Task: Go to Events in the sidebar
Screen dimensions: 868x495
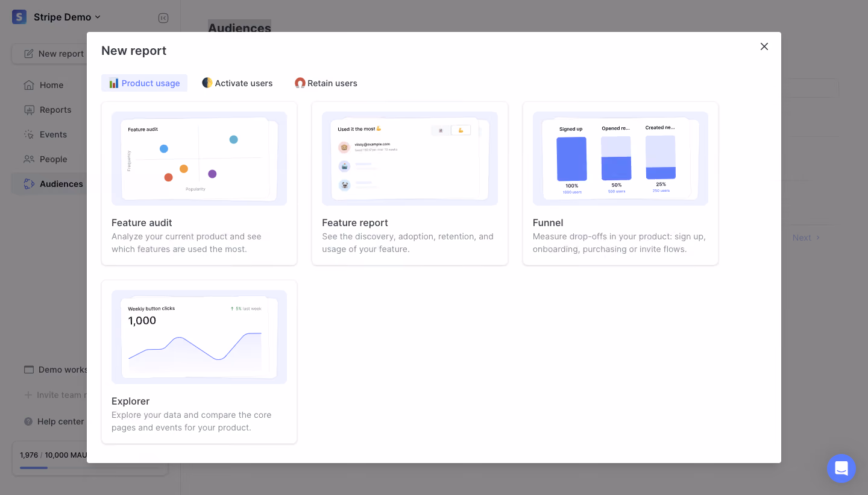Action: pos(53,134)
